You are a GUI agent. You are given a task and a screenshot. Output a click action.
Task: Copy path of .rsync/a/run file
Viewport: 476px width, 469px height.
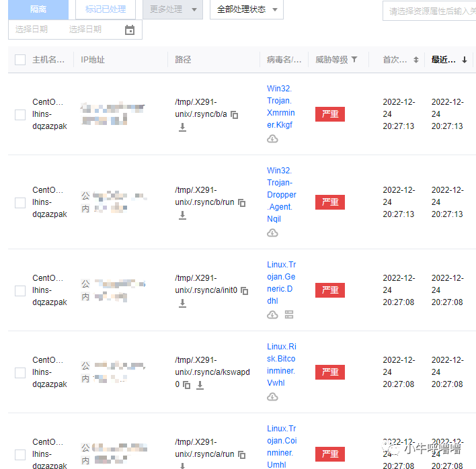pos(241,454)
